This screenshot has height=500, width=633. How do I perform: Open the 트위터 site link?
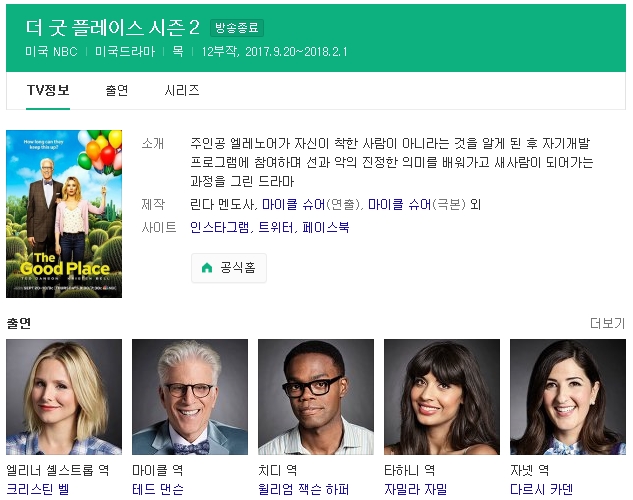[276, 228]
